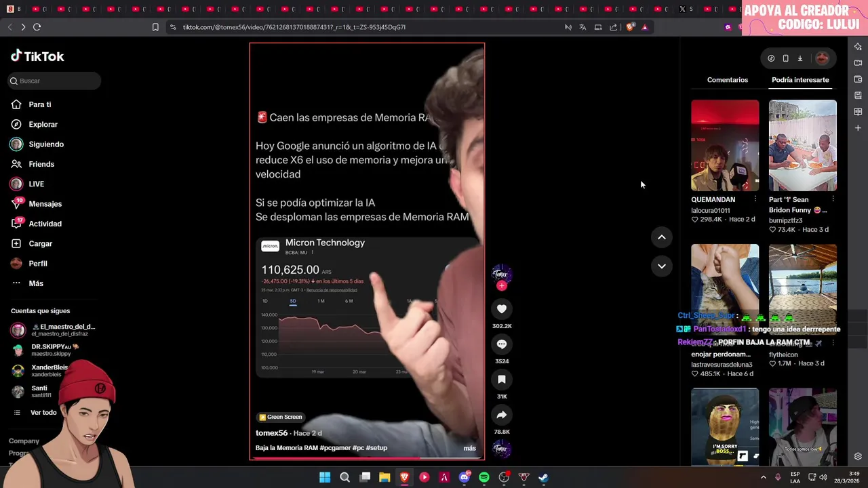Open sidebar settings gear icon
868x488 pixels.
click(858, 457)
